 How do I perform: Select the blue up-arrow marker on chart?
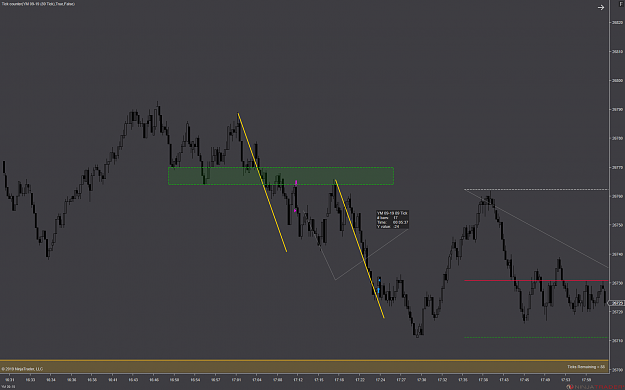[x=378, y=290]
